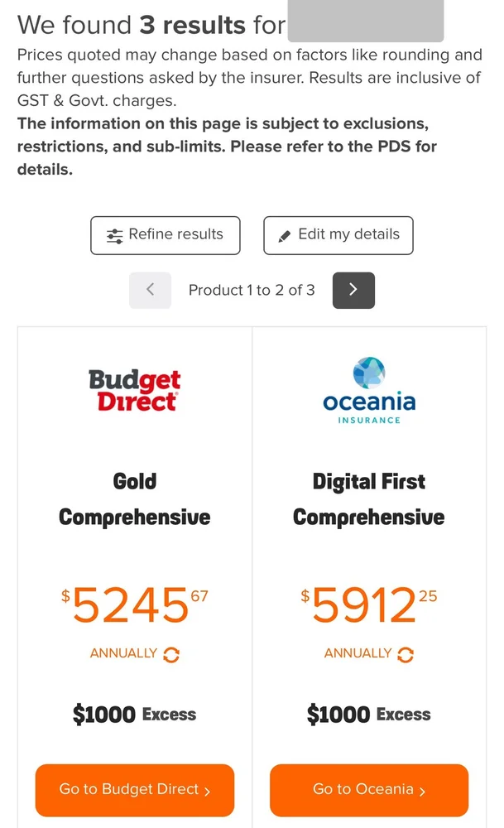Click the $1000 Excess under Budget Direct
Viewport: 504px width, 828px height.
tap(135, 715)
